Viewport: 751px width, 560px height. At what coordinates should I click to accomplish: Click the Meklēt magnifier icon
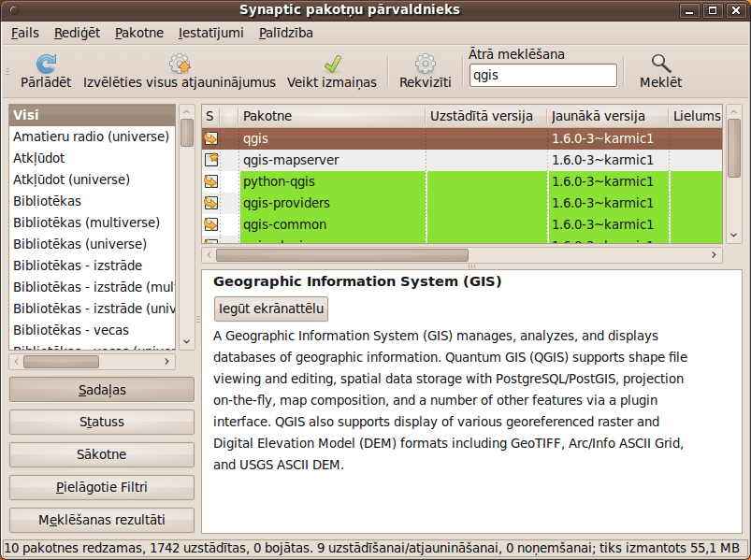(x=661, y=64)
